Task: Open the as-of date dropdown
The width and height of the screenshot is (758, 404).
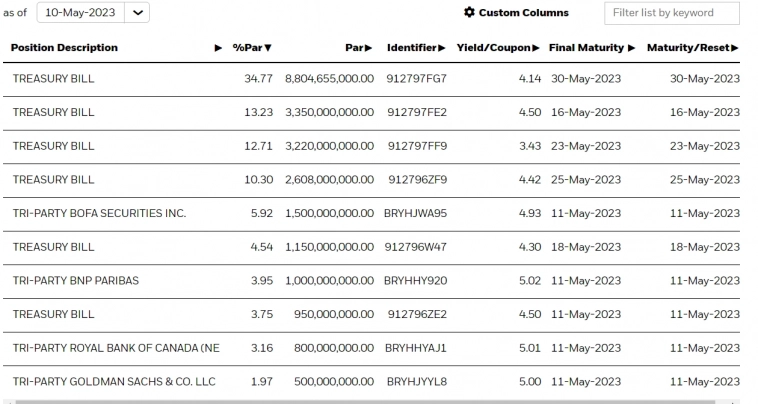Action: pyautogui.click(x=137, y=13)
